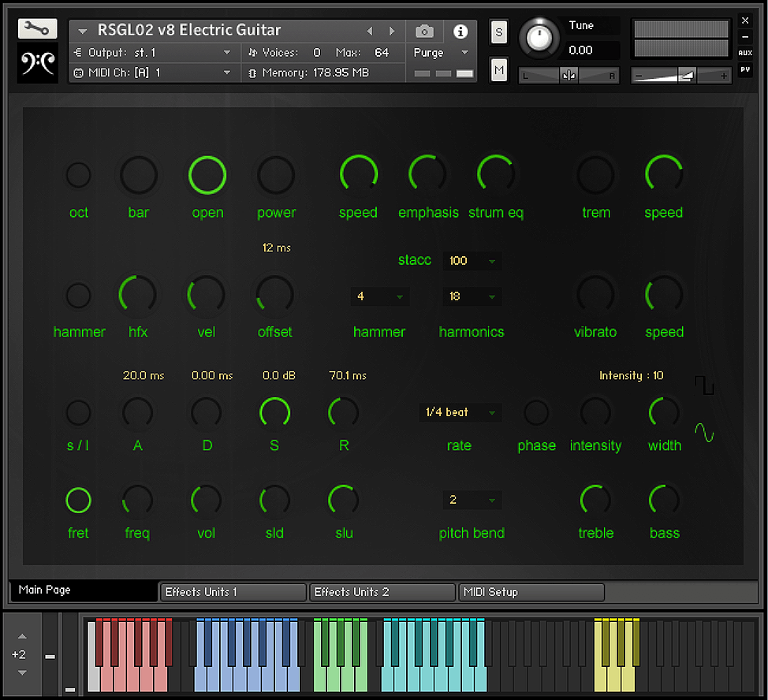Mute the instrument with the M button
Viewport: 768px width, 700px height.
[498, 69]
